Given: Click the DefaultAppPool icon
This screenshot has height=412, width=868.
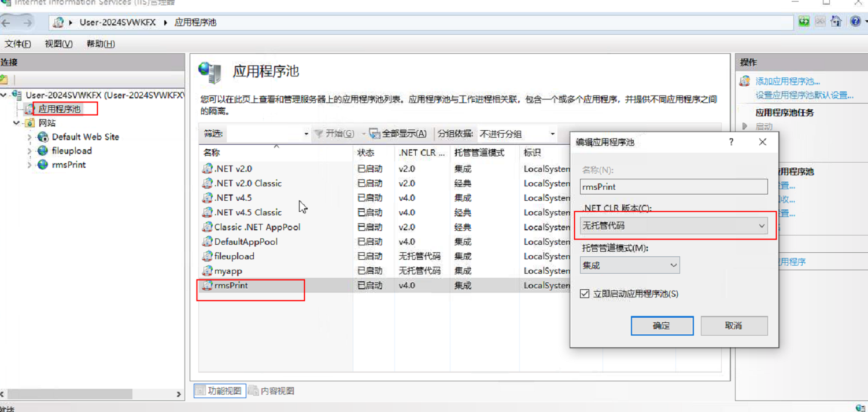Looking at the screenshot, I should pos(208,242).
